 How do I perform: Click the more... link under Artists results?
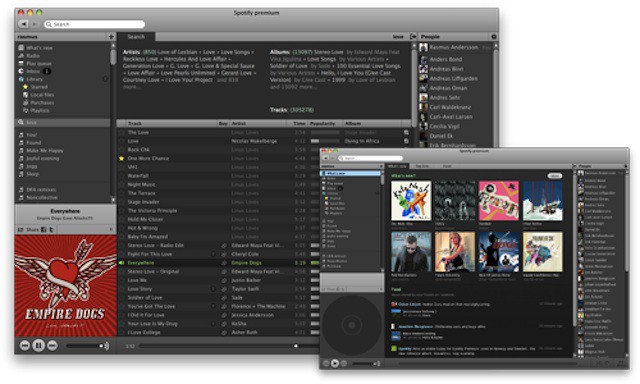click(131, 87)
